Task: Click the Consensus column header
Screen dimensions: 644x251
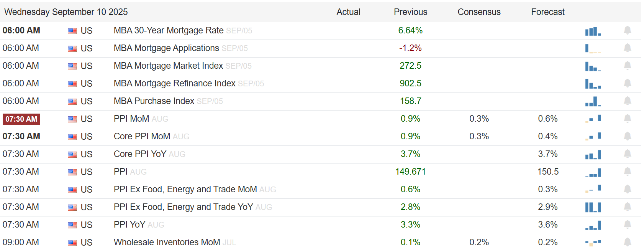Action: [x=479, y=12]
